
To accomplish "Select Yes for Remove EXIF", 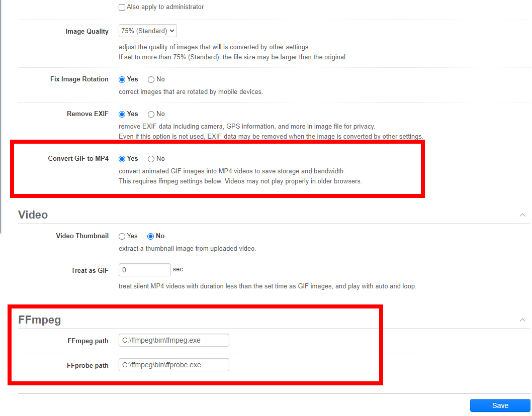I will click(x=122, y=114).
